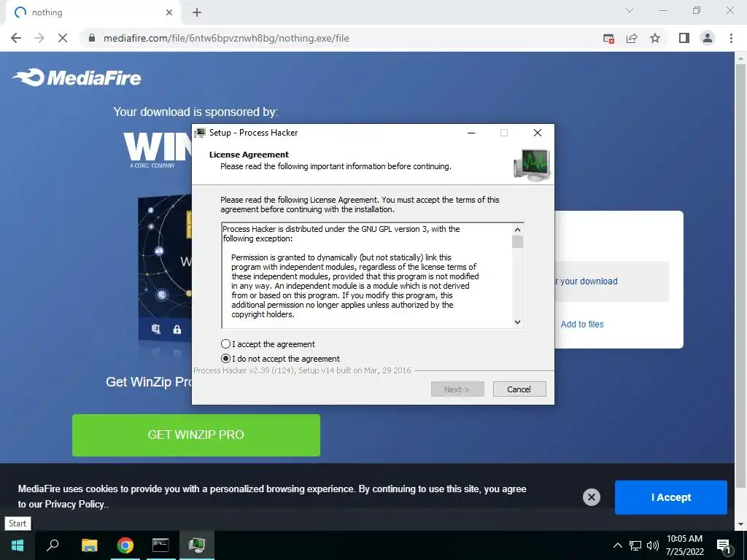Click the network tray icon

(635, 545)
